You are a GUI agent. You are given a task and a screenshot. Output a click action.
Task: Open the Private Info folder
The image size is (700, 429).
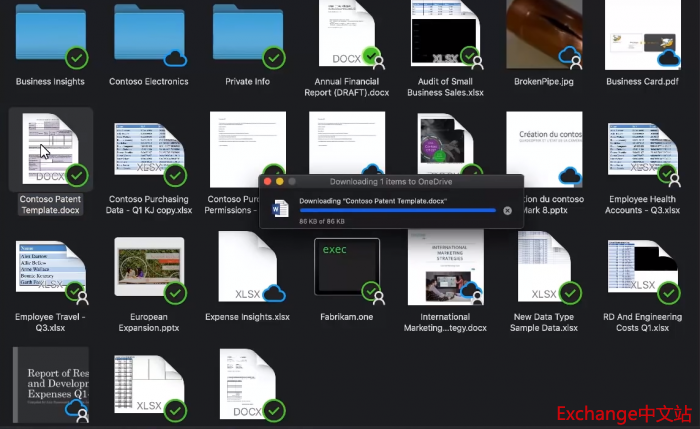click(247, 34)
